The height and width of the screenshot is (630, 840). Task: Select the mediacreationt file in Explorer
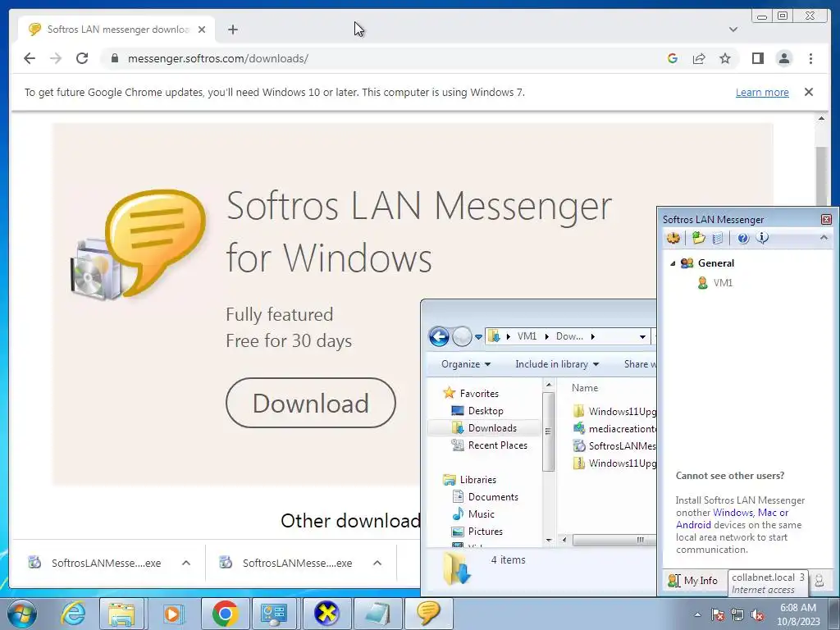coord(614,428)
